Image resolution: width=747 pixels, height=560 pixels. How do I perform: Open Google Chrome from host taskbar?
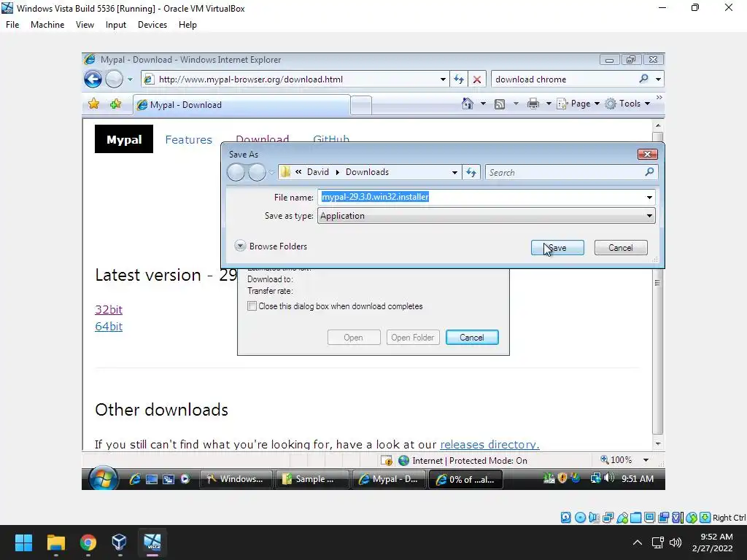click(88, 542)
